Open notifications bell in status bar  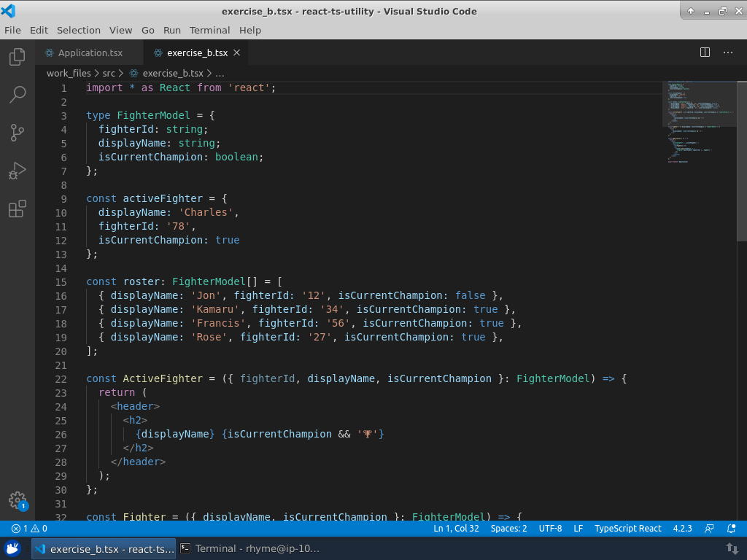(731, 529)
